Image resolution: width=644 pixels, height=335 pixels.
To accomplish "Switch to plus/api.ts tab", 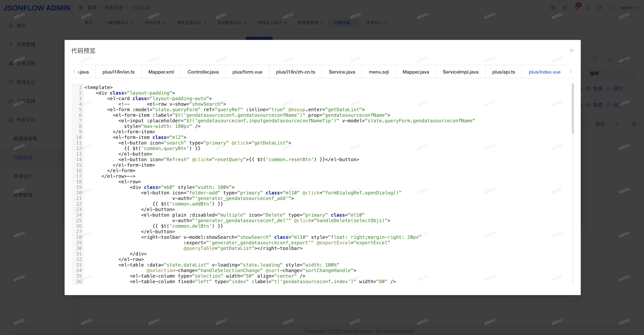I will point(504,72).
